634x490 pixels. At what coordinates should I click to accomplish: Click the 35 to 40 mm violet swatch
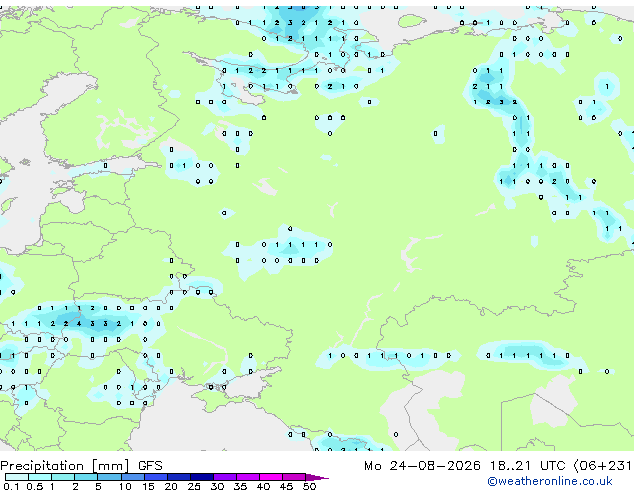tap(247, 477)
